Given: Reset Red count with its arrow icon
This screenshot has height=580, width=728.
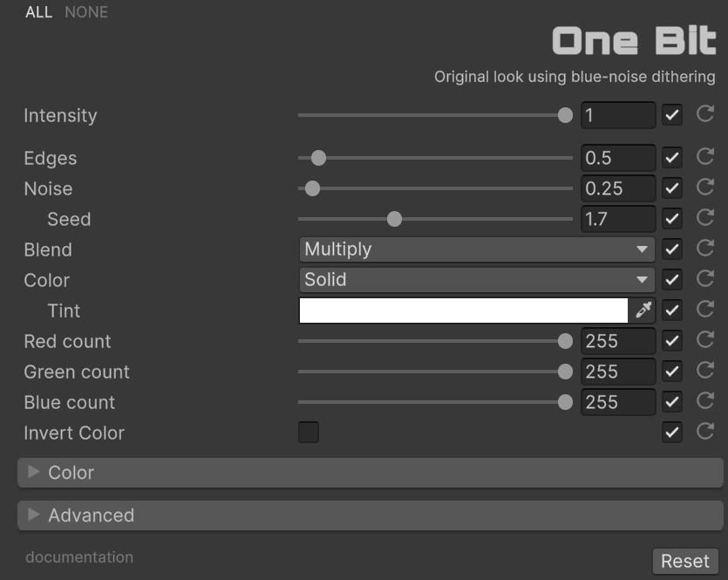Looking at the screenshot, I should (705, 340).
